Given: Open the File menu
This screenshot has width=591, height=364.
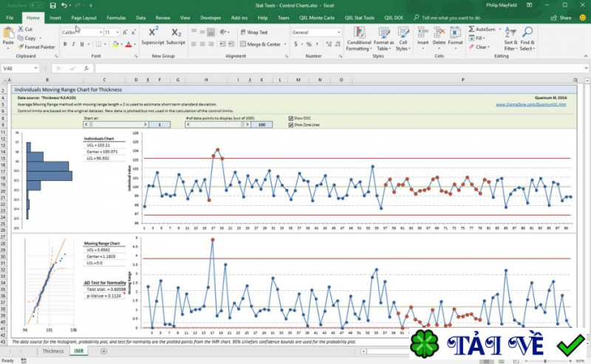Looking at the screenshot, I should (10, 18).
